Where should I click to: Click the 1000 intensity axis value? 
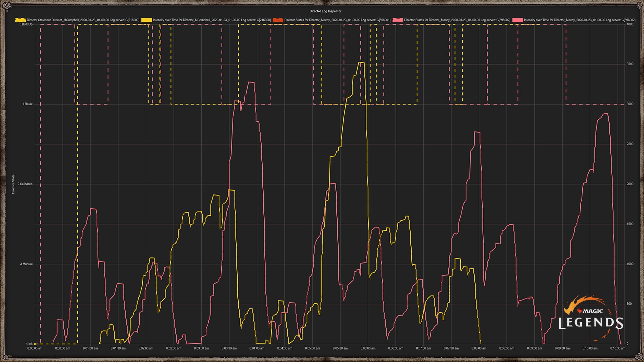(630, 264)
